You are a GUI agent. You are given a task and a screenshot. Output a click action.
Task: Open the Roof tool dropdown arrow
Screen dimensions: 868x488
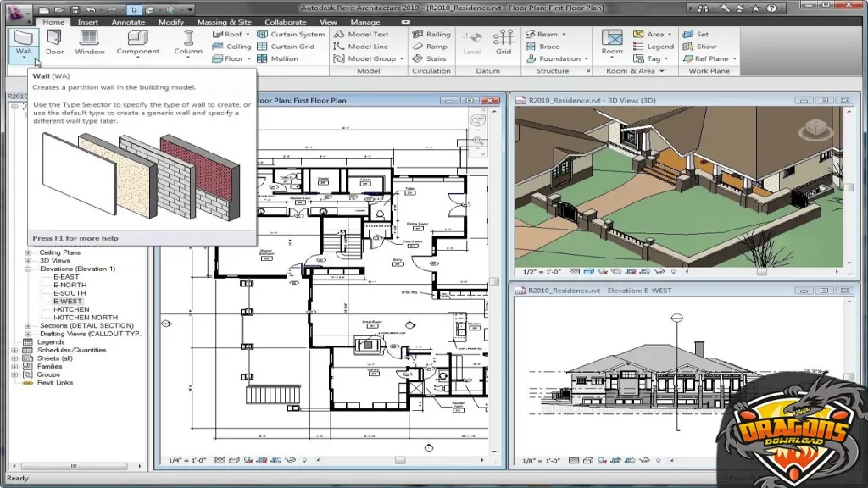[x=248, y=35]
